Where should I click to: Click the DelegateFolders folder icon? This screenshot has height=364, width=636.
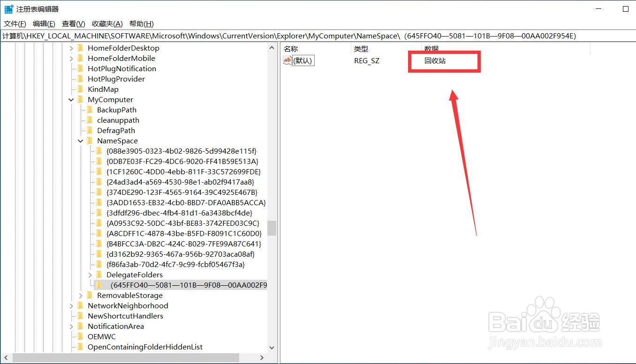pyautogui.click(x=99, y=275)
